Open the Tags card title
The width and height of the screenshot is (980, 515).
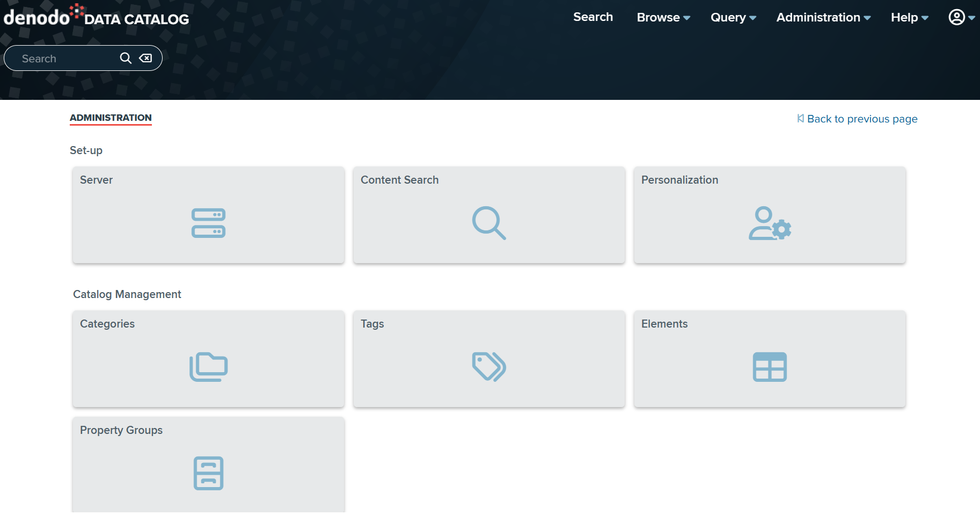(372, 324)
